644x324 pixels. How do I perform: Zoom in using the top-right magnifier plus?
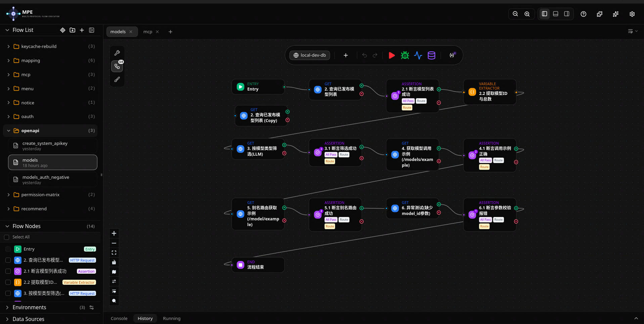coord(527,14)
